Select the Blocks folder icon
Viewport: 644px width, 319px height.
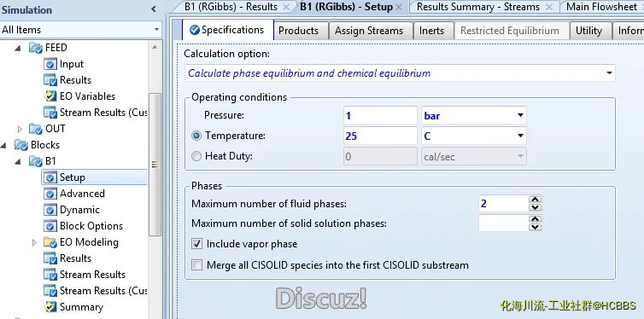coord(21,145)
